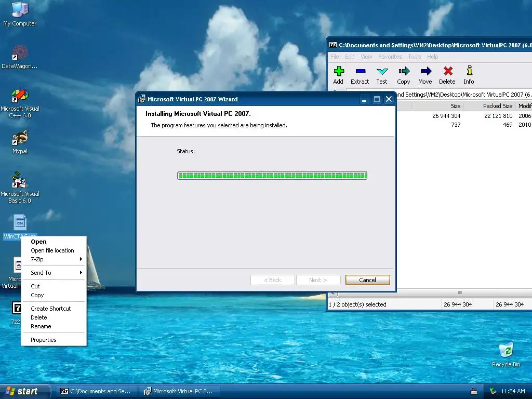
Task: Choose Create Shortcut in context menu
Action: point(54,309)
